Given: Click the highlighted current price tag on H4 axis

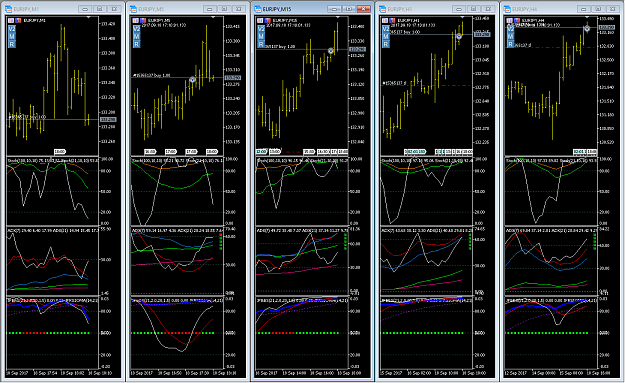Looking at the screenshot, I should 607,27.
